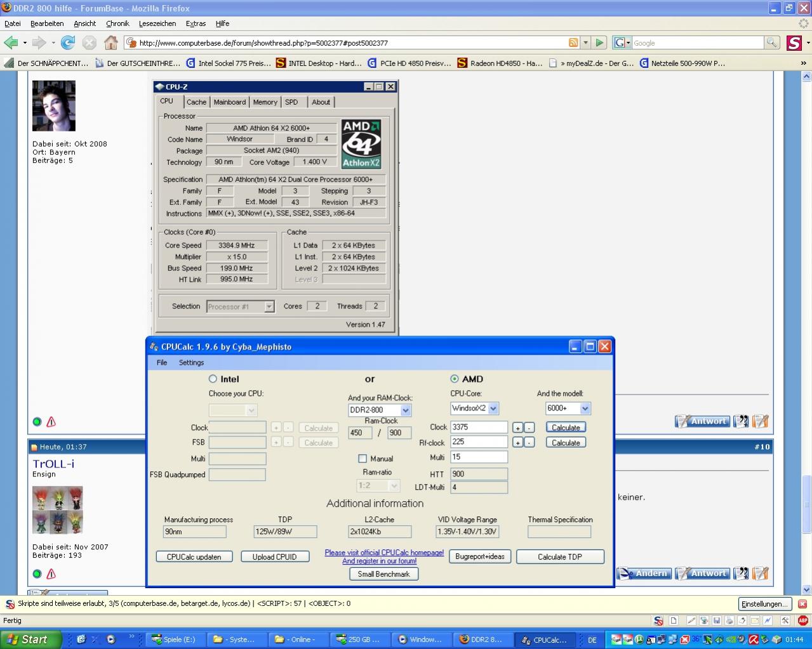Open the official CPUCalc homepage link
Image resolution: width=812 pixels, height=649 pixels.
coord(384,553)
